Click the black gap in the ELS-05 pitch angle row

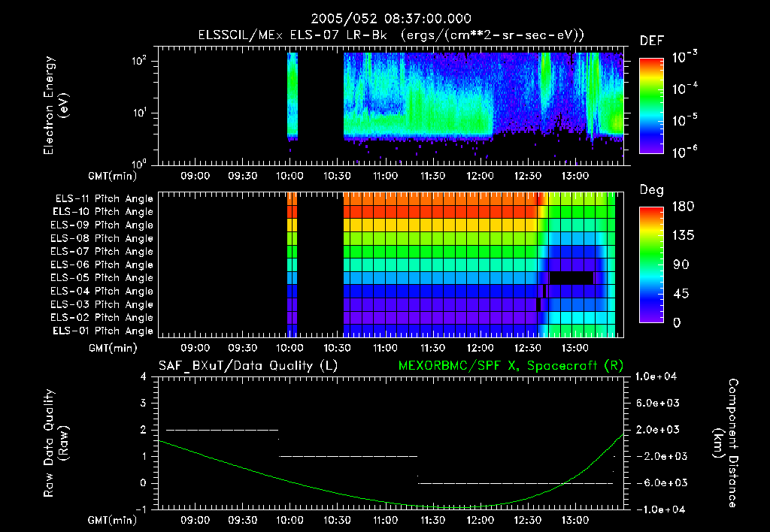[571, 278]
